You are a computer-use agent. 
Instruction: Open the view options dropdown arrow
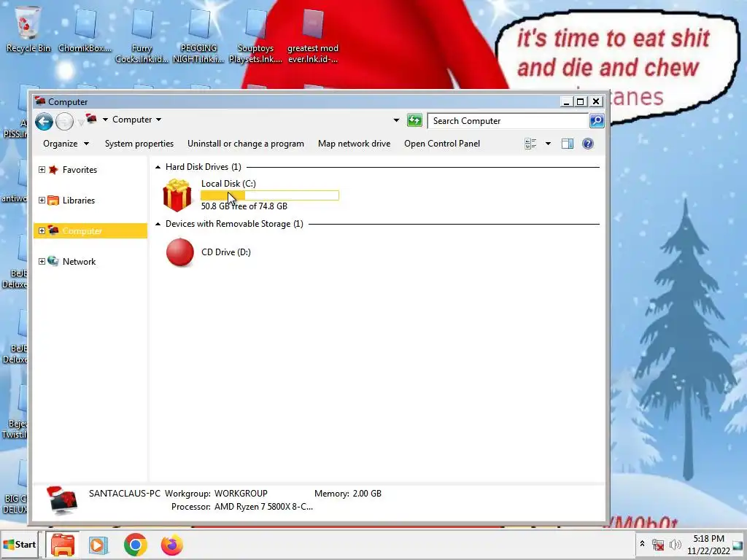(548, 144)
